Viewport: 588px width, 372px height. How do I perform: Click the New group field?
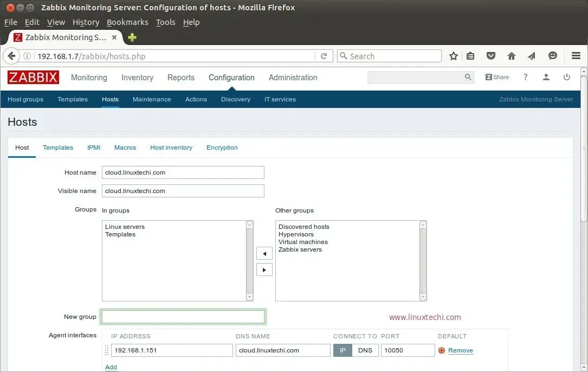pos(183,317)
